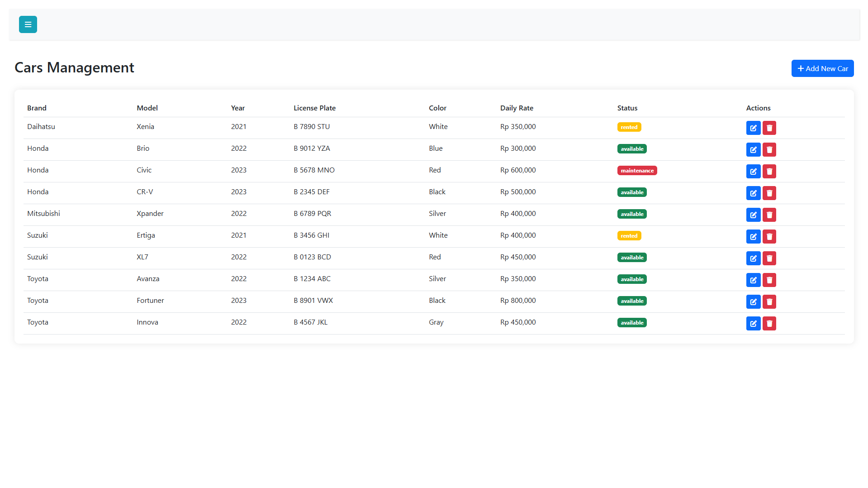The width and height of the screenshot is (868, 488).
Task: Delete the Honda CR-V record
Action: (x=769, y=193)
